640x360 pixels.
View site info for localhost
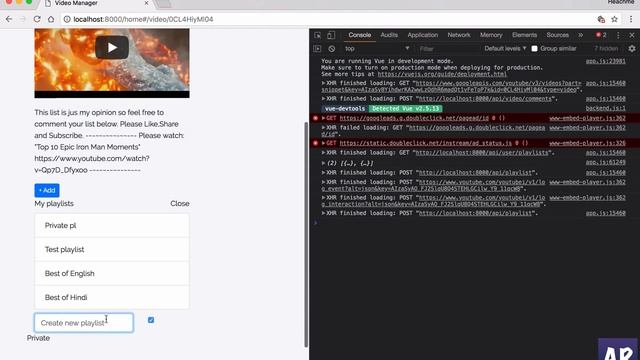[x=67, y=19]
